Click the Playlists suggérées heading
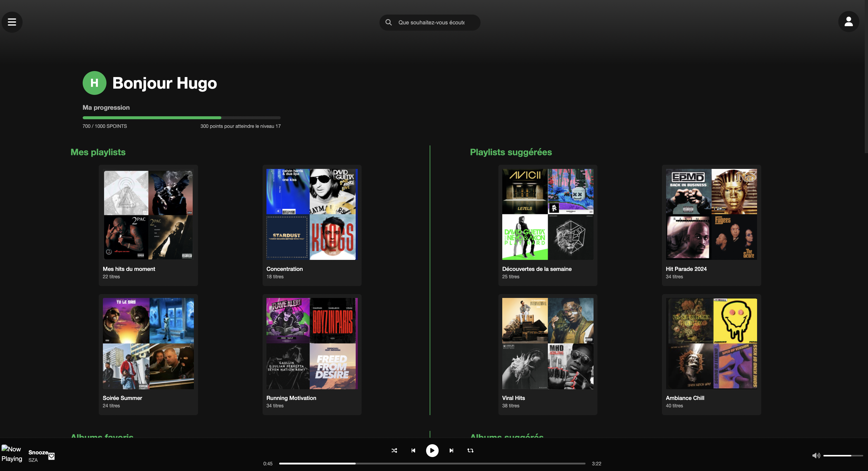This screenshot has width=868, height=471. pos(511,152)
